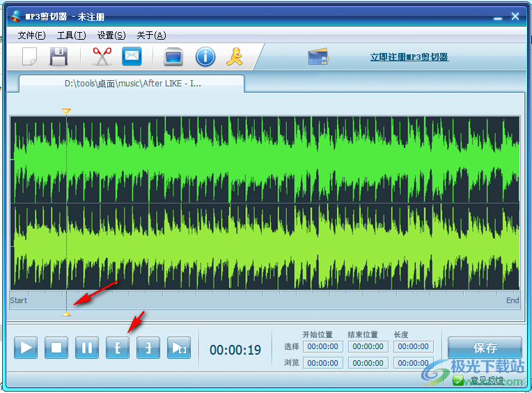
Task: Set selection end with right brace button
Action: click(148, 348)
